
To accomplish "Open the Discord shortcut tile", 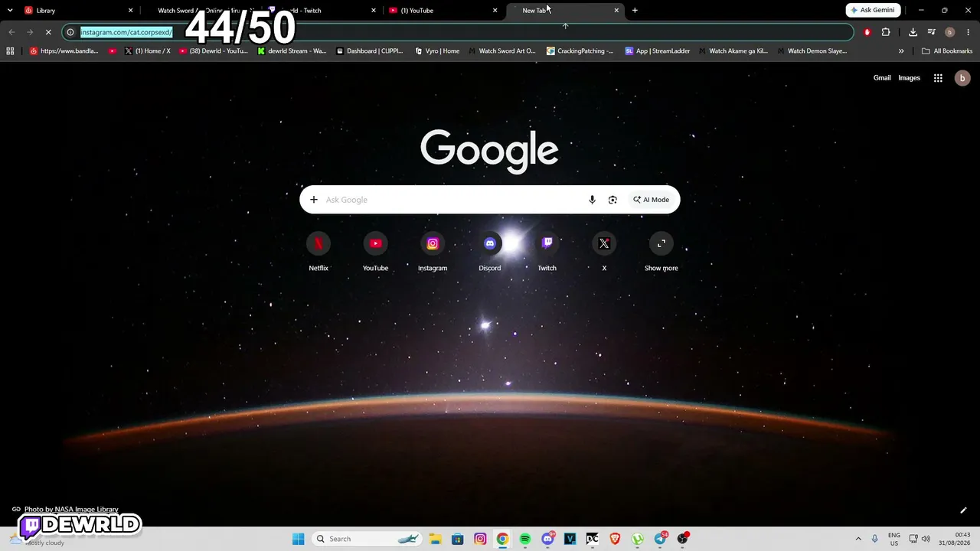I will (x=490, y=251).
